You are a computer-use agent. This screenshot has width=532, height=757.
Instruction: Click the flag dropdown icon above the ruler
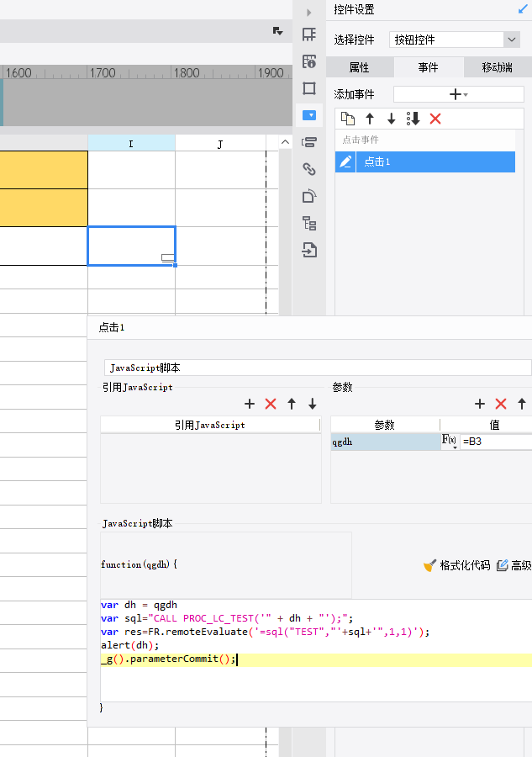[278, 31]
